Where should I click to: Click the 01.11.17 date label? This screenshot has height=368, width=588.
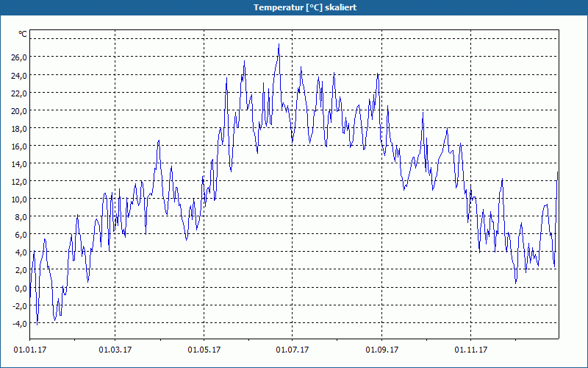(x=471, y=350)
